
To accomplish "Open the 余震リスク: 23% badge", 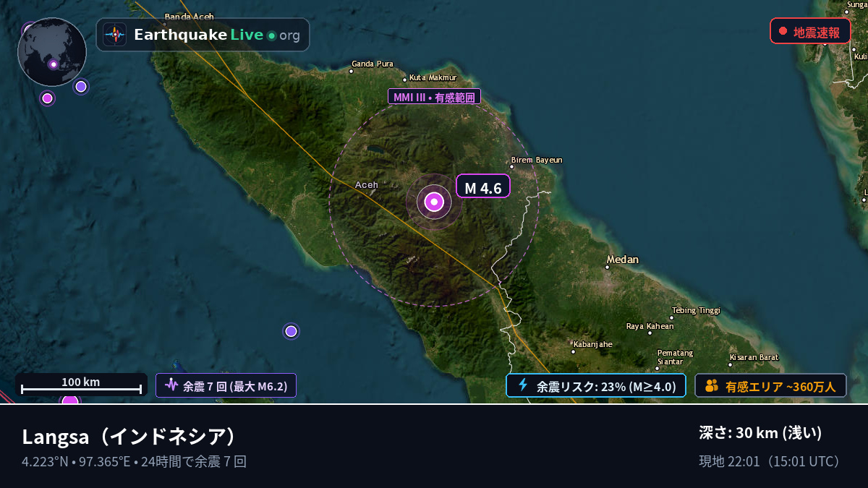I will coord(596,386).
